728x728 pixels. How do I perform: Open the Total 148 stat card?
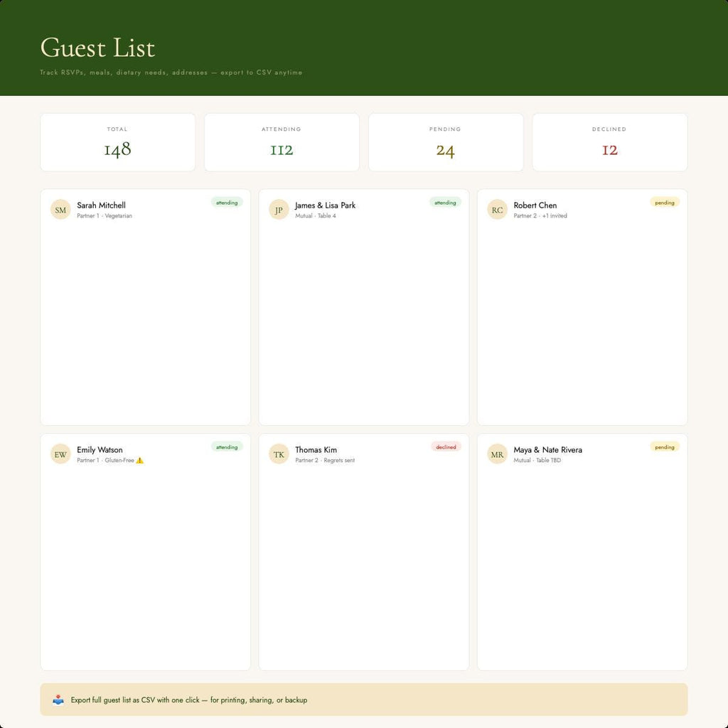[117, 142]
